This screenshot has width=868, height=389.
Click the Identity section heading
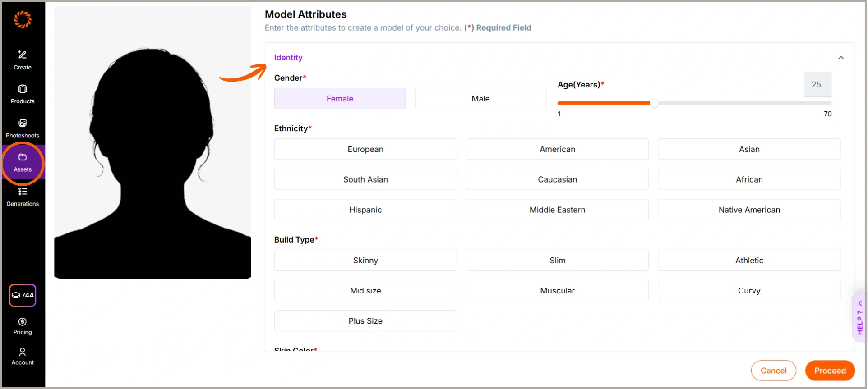pos(288,57)
